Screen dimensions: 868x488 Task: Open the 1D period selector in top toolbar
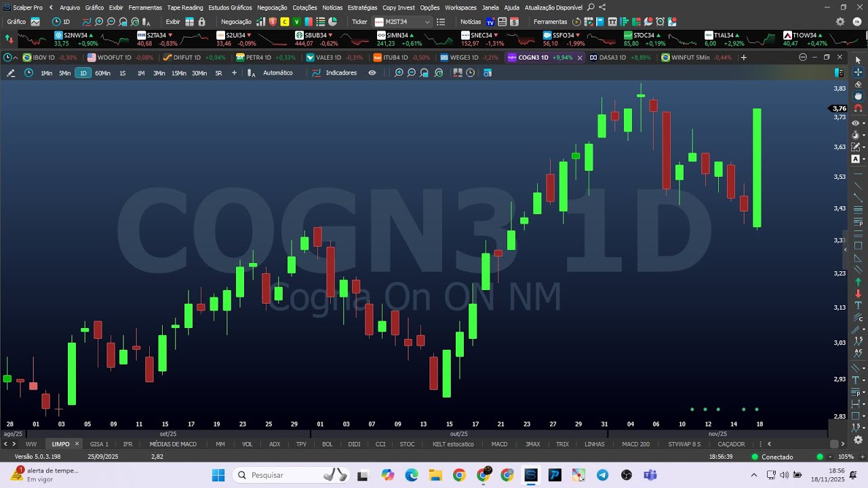pyautogui.click(x=61, y=22)
